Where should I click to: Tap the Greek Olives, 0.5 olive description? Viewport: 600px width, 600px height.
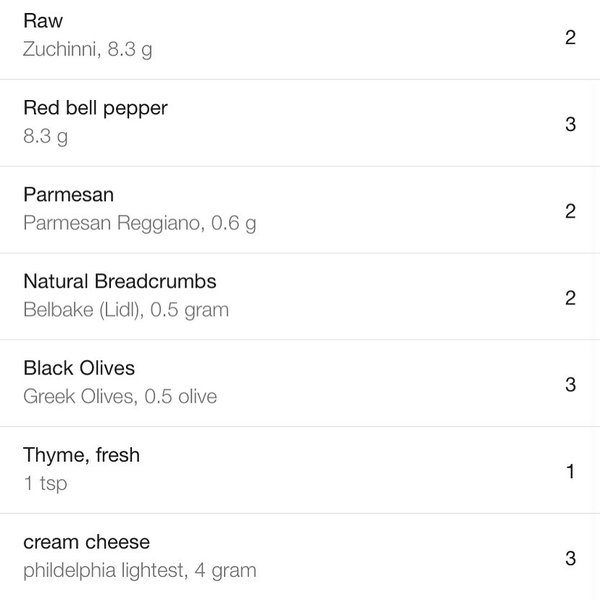(120, 397)
